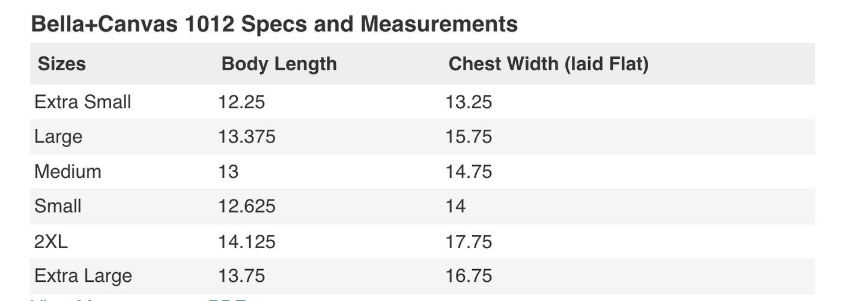Select the Medium size cell
The height and width of the screenshot is (301, 868).
coord(68,171)
